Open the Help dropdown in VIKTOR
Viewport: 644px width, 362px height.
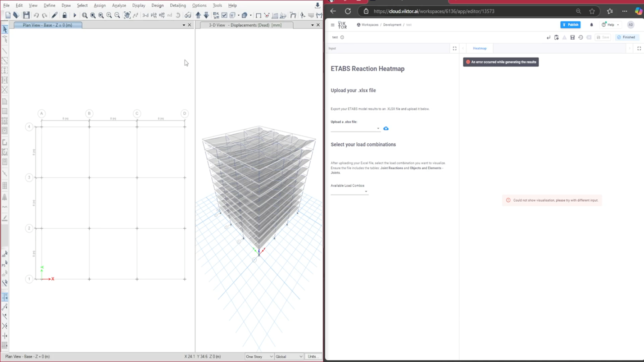tap(611, 25)
